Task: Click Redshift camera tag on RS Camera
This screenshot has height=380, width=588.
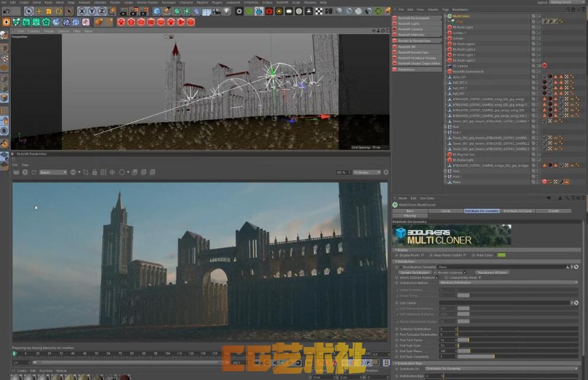Action: click(x=545, y=66)
